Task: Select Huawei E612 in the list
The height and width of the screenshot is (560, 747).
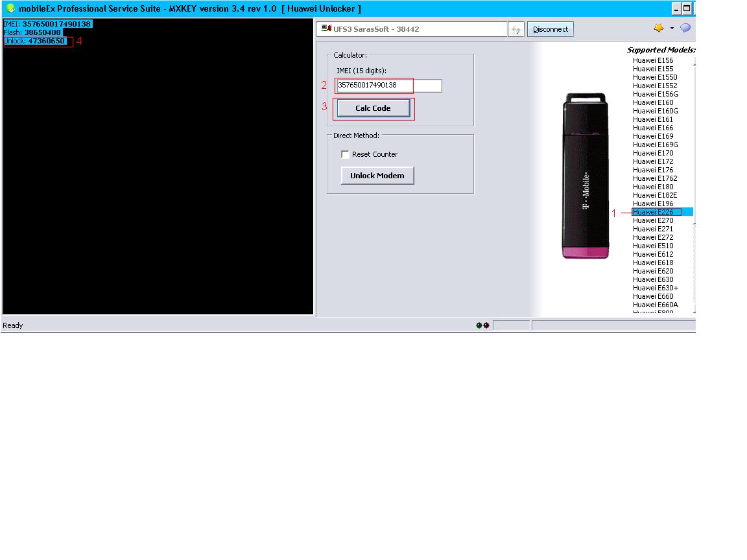Action: (x=653, y=254)
